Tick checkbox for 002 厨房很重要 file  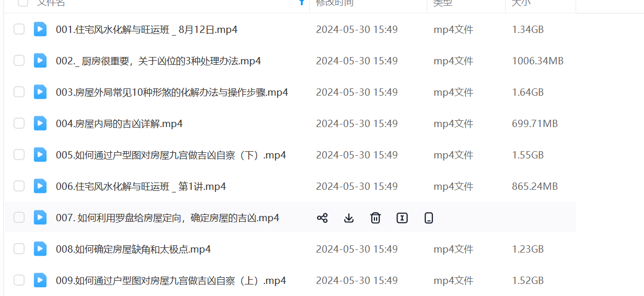pos(19,61)
